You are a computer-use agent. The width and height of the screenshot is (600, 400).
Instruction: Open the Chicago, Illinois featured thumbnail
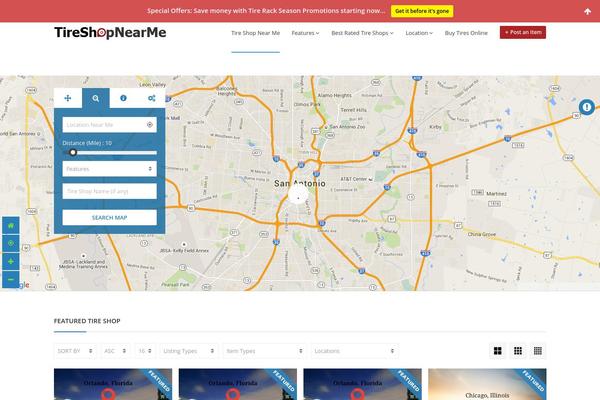pos(487,384)
